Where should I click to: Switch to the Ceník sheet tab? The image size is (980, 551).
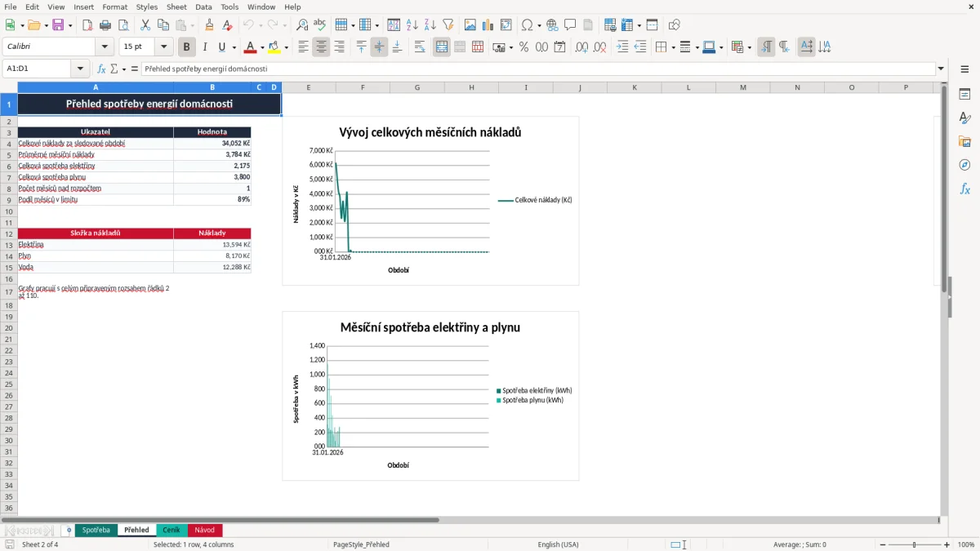click(x=171, y=530)
